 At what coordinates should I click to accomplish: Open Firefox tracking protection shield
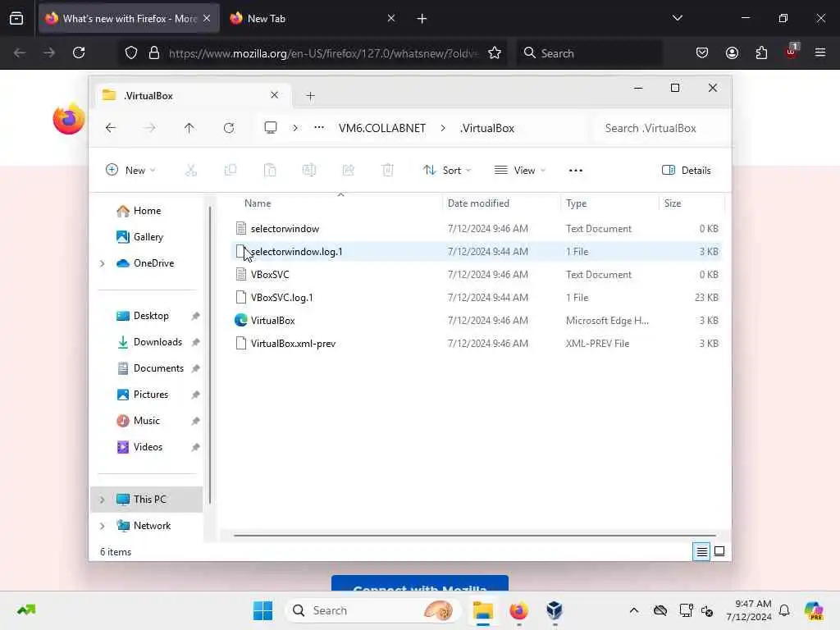pos(131,52)
